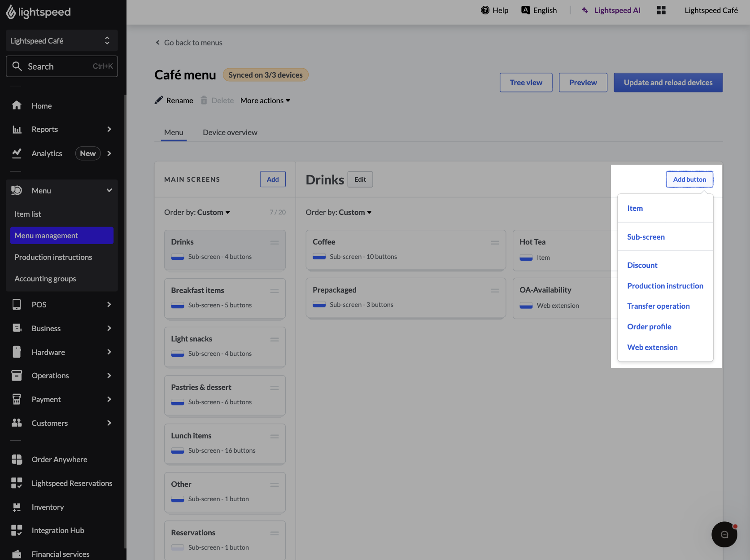Click the Preview button
Screen dimensions: 750x560
click(583, 83)
